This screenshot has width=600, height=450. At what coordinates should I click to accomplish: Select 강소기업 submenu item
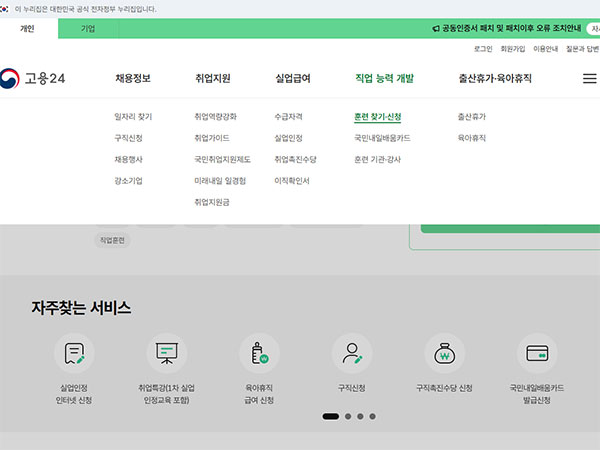[129, 181]
